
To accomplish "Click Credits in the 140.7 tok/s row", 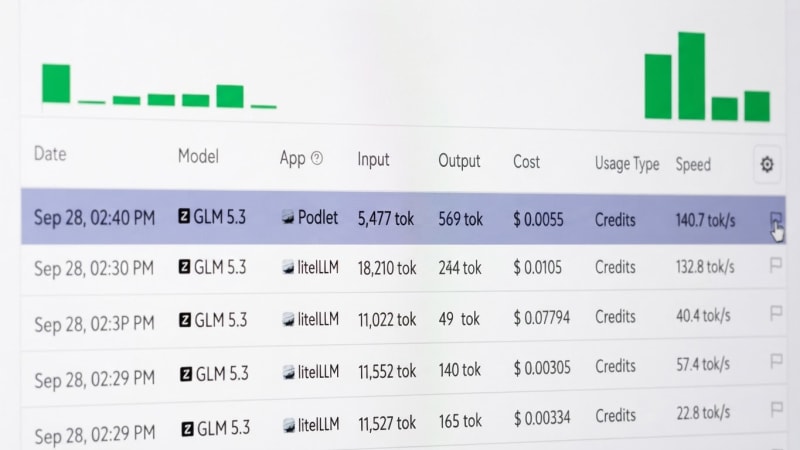I will click(615, 220).
